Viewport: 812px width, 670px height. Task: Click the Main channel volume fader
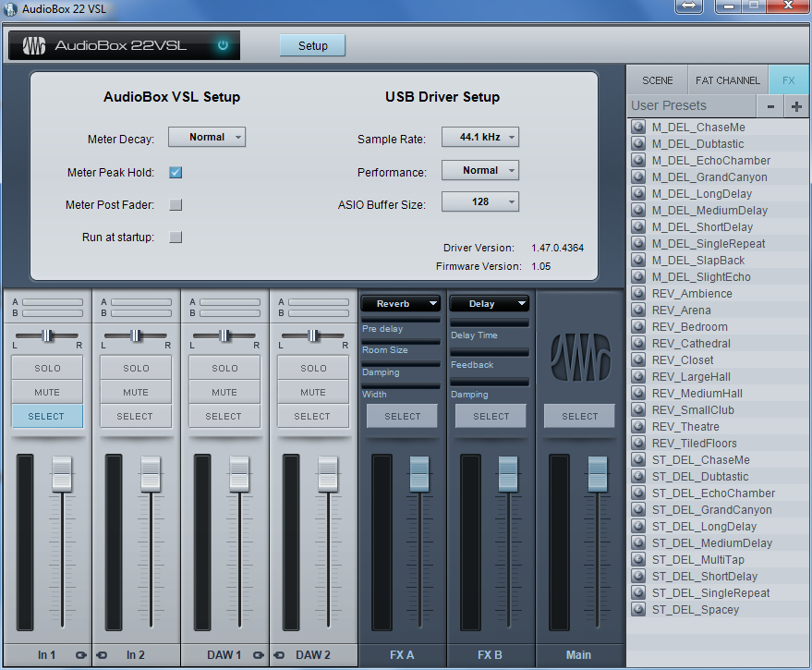(x=598, y=473)
